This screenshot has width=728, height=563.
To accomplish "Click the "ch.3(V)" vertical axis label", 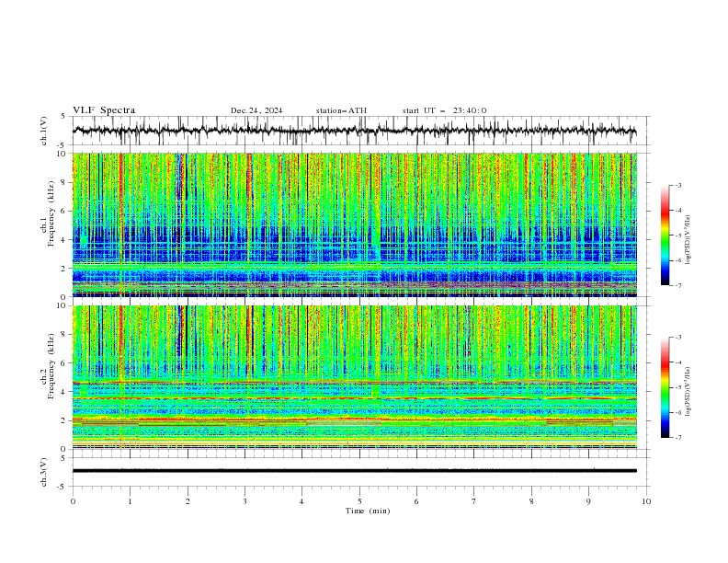I will tap(44, 472).
